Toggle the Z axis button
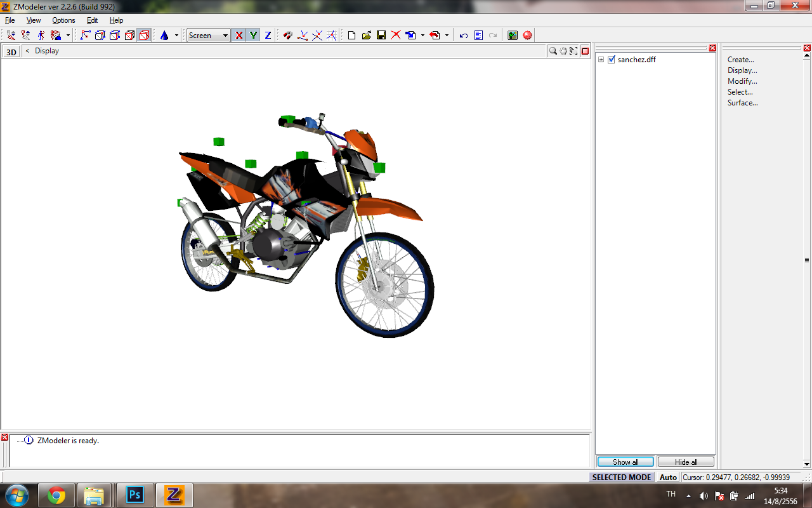This screenshot has width=812, height=508. pos(268,36)
